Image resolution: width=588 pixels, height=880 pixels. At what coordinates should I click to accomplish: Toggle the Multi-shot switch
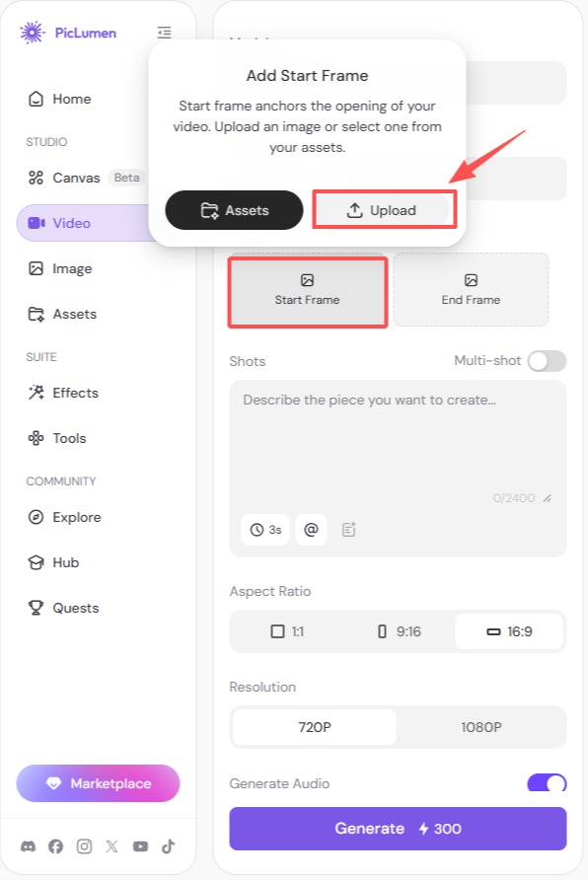coord(547,361)
